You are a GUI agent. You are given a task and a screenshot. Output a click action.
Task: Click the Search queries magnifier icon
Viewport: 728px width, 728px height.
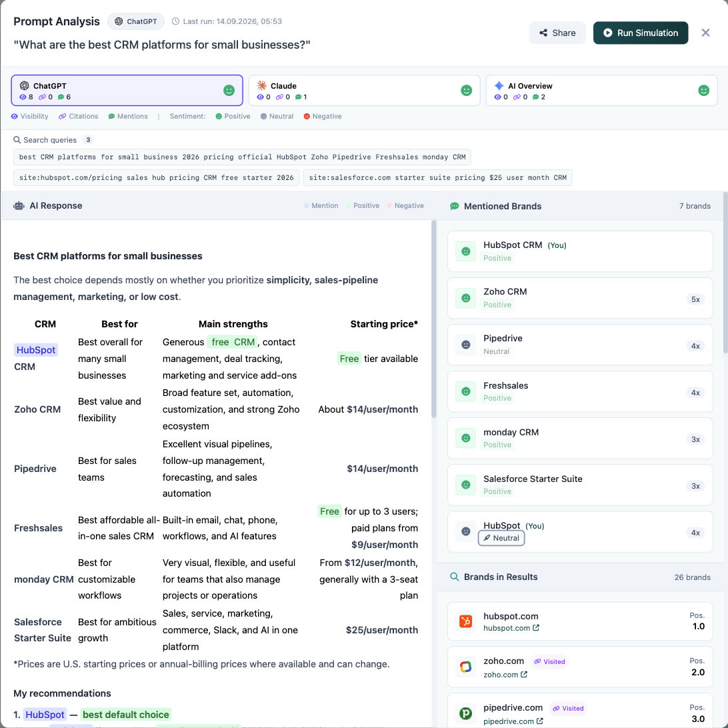click(x=17, y=140)
